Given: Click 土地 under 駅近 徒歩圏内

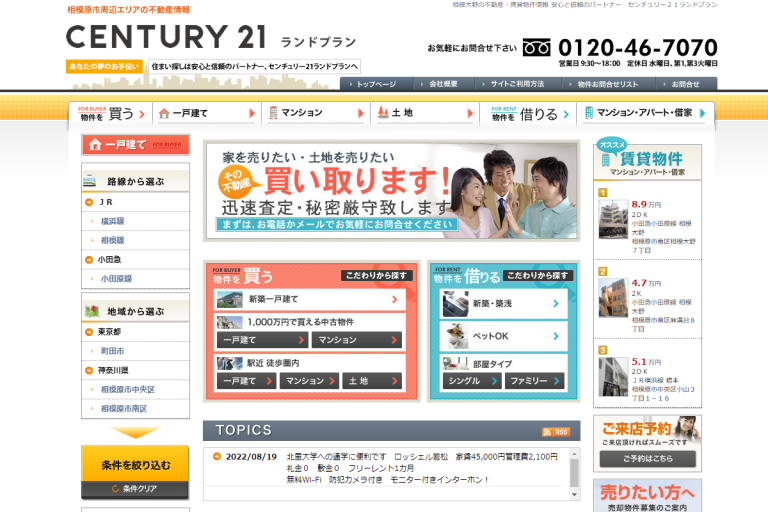Looking at the screenshot, I should [x=372, y=381].
